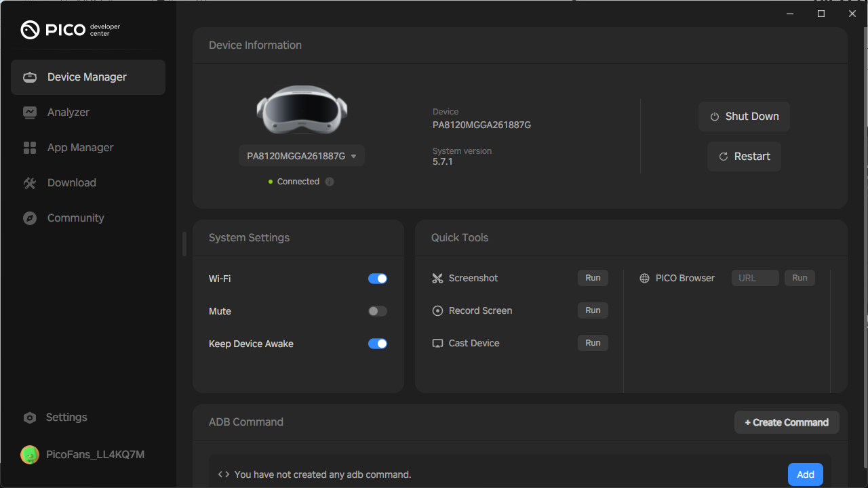This screenshot has width=868, height=488.
Task: Run the Record Screen tool
Action: tap(593, 310)
